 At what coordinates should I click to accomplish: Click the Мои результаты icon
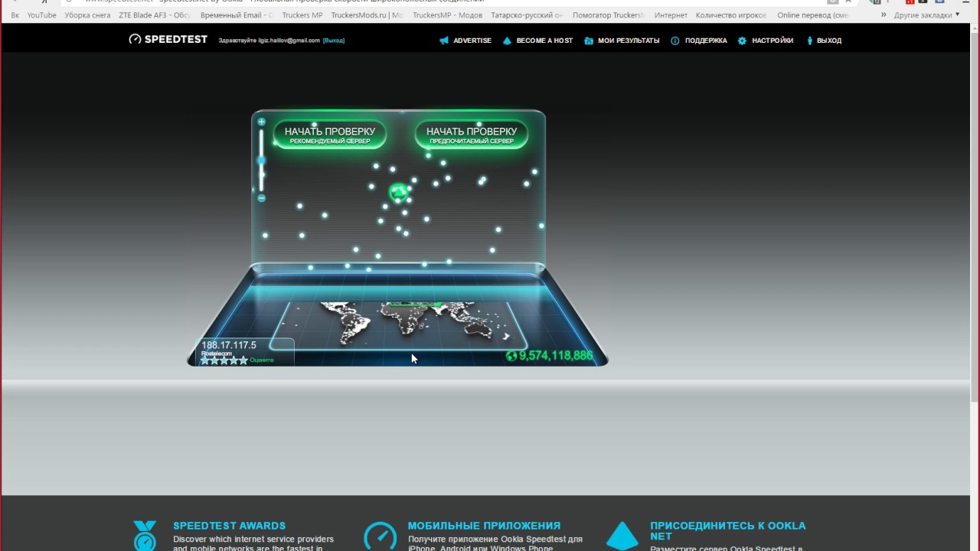(x=589, y=41)
